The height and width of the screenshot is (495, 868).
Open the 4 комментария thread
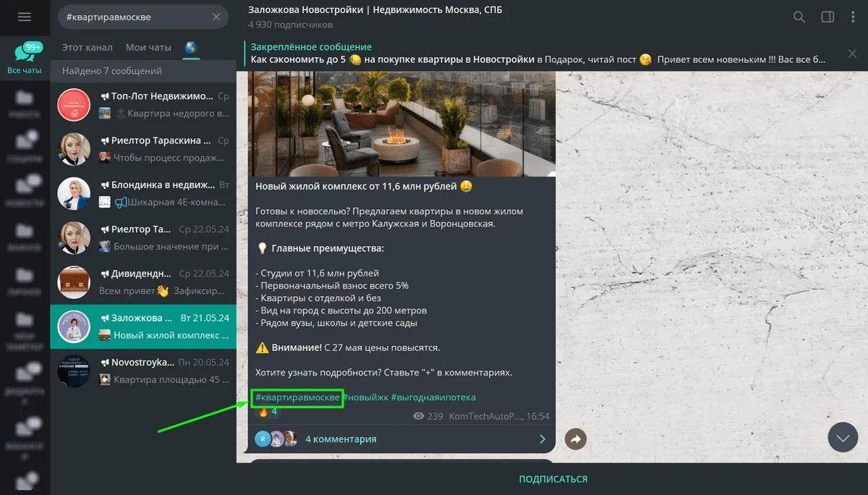click(x=401, y=439)
